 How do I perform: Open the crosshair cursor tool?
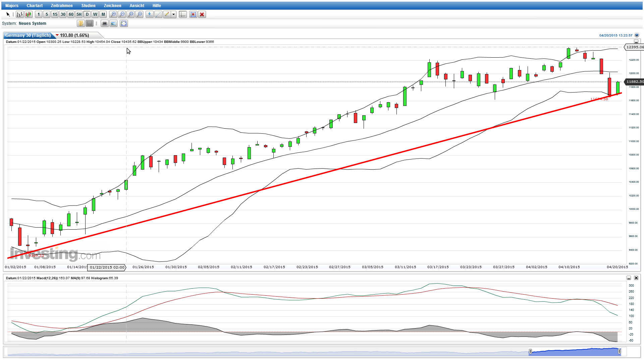182,14
